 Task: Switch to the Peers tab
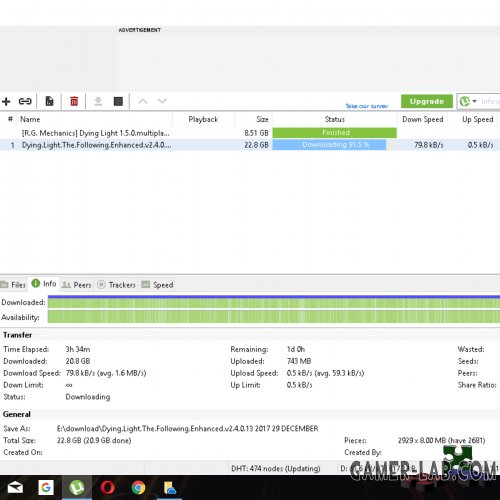coord(77,285)
